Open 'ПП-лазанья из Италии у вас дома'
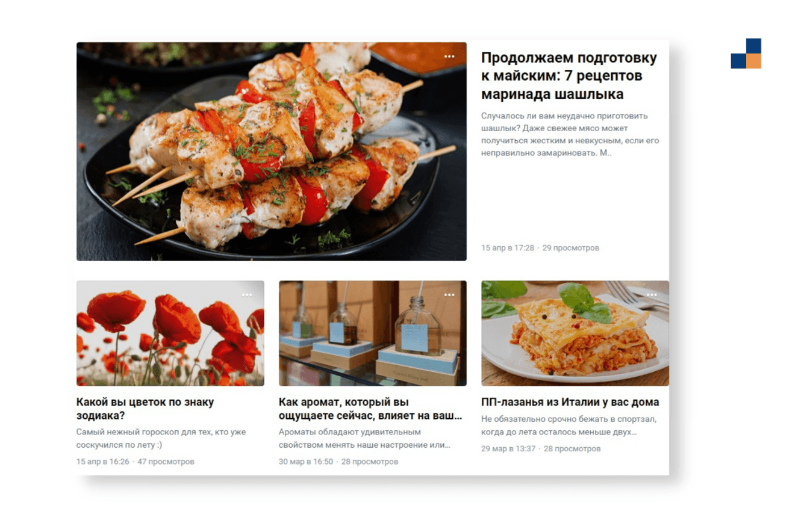 (570, 402)
